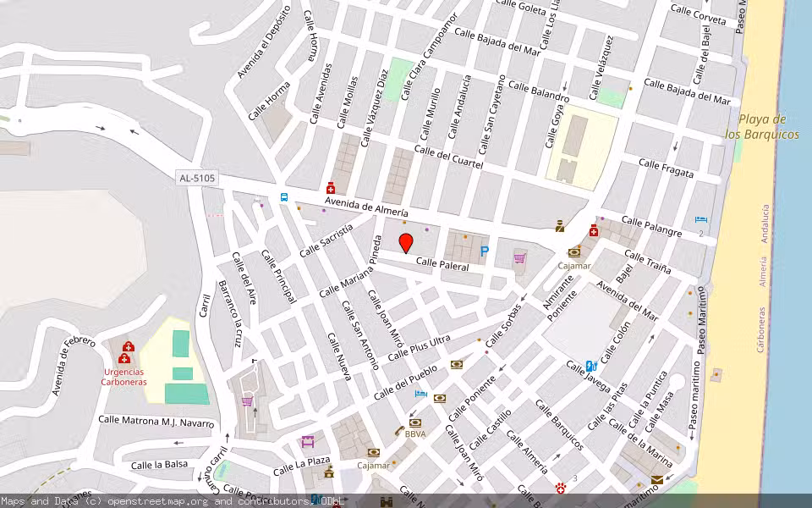Select the Calle Castillo label
The image size is (812, 508).
491,430
